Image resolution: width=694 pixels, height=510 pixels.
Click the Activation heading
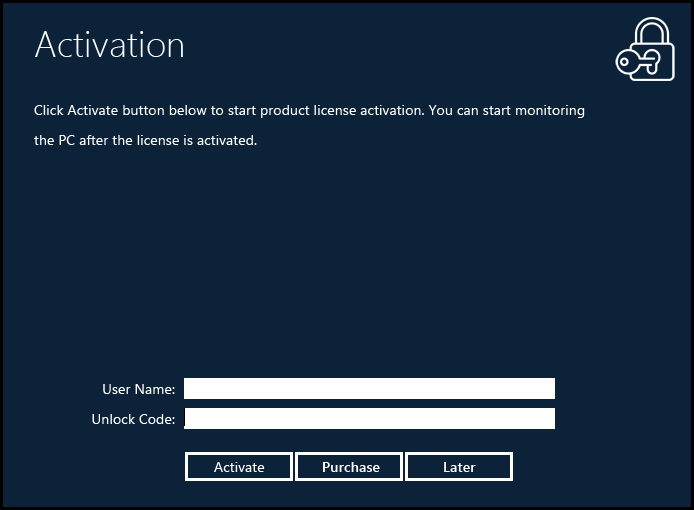(x=109, y=45)
